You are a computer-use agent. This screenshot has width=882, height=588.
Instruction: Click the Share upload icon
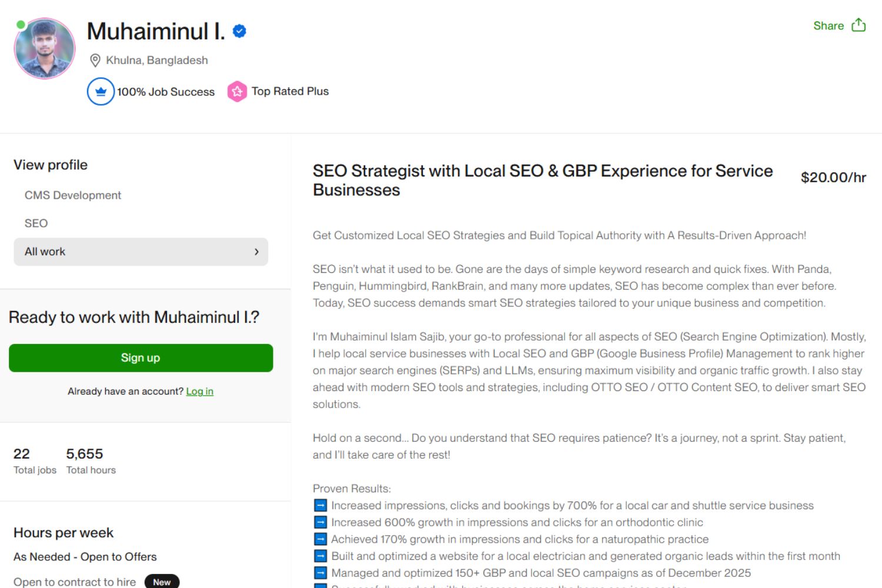pyautogui.click(x=858, y=25)
